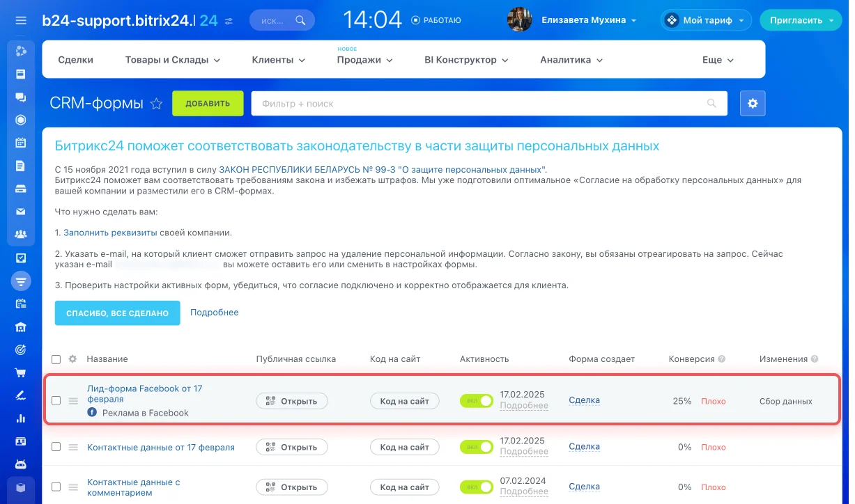Open the table column settings gear icon
Viewport: 855px width, 504px height.
tap(72, 359)
